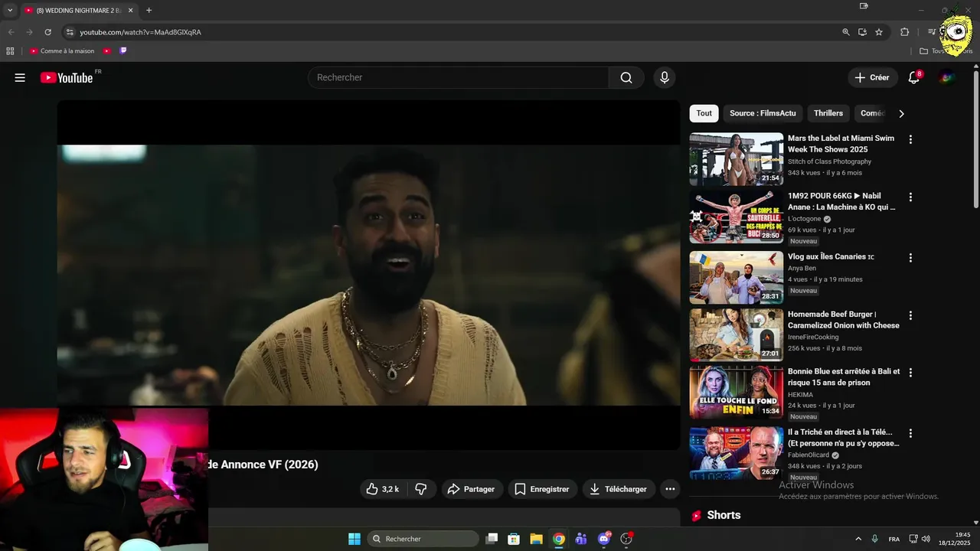
Task: Open a new Chrome tab
Action: click(x=149, y=11)
